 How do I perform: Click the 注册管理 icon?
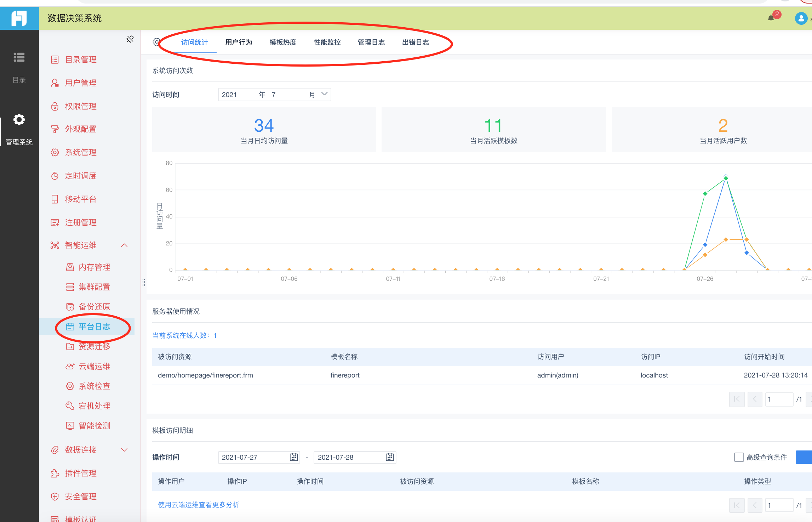click(x=55, y=222)
